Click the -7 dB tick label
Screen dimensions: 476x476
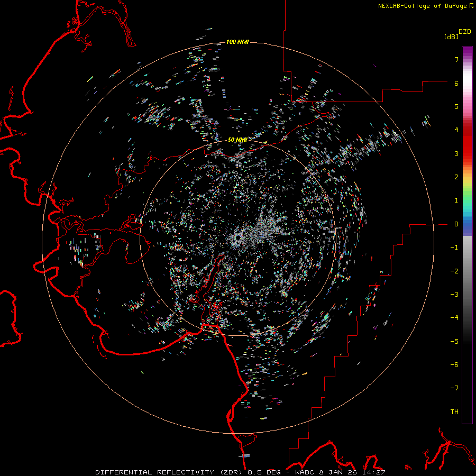[x=454, y=388]
